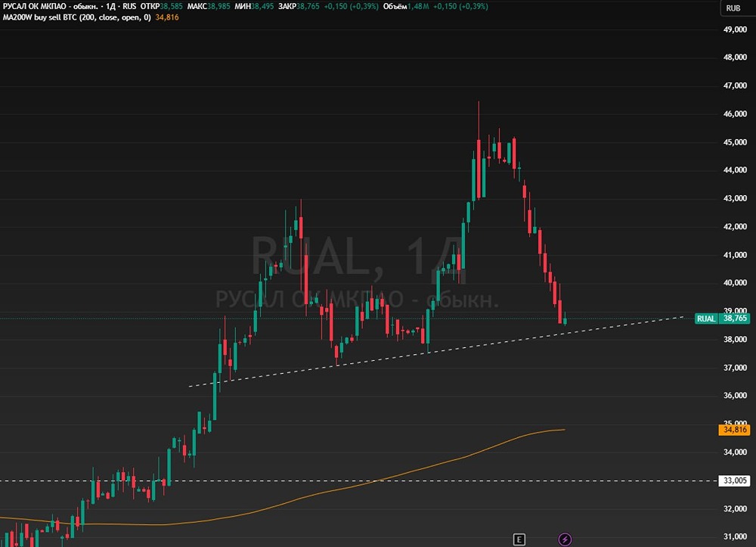
Task: Click the 43,000 price axis label
Action: [735, 198]
